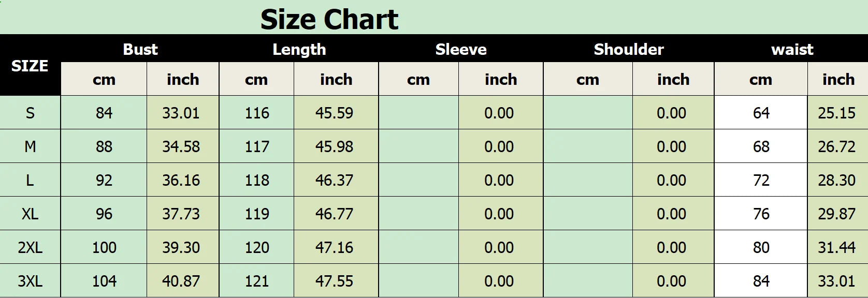This screenshot has height=298, width=868.
Task: Select length inch value 45.59
Action: point(334,113)
